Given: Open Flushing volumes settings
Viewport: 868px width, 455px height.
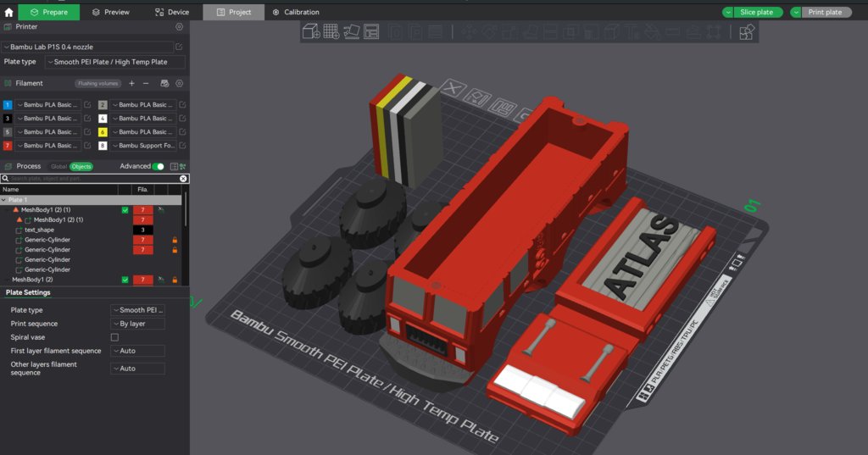Looking at the screenshot, I should click(97, 84).
